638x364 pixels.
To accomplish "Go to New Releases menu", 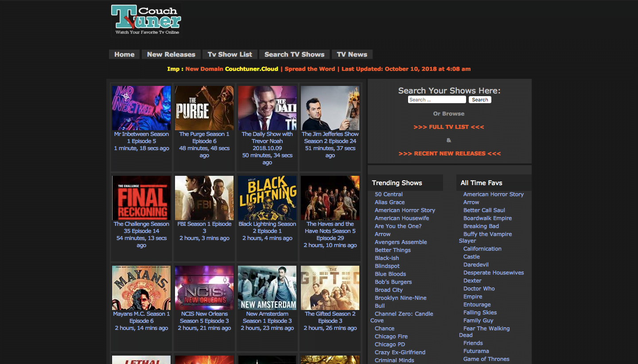I will pos(171,54).
